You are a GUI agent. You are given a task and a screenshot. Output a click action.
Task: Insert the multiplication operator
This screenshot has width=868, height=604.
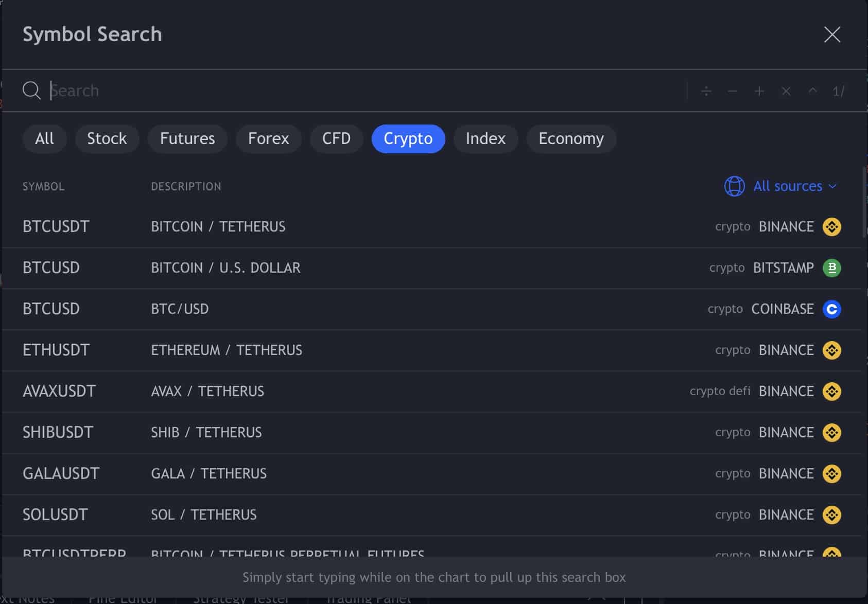tap(786, 91)
